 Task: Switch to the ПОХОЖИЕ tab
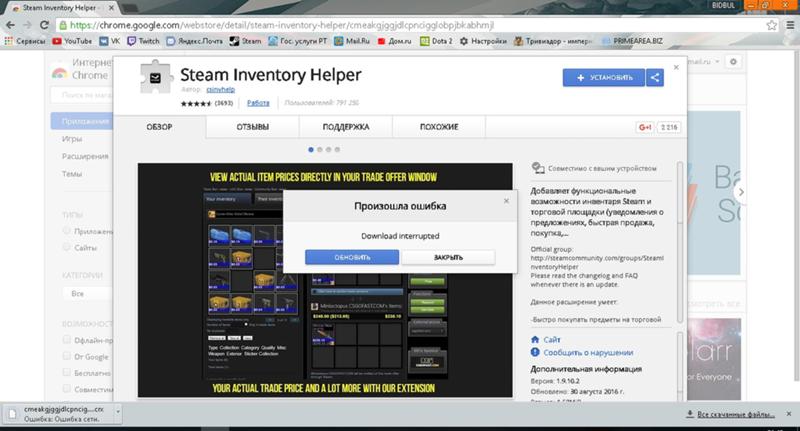[x=439, y=127]
